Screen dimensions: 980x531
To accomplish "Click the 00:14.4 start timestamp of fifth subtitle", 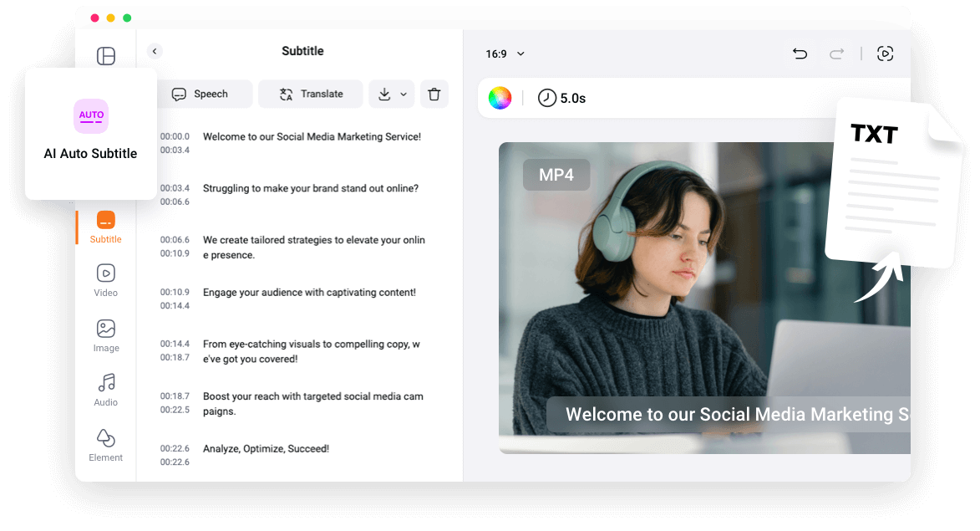I will point(175,344).
